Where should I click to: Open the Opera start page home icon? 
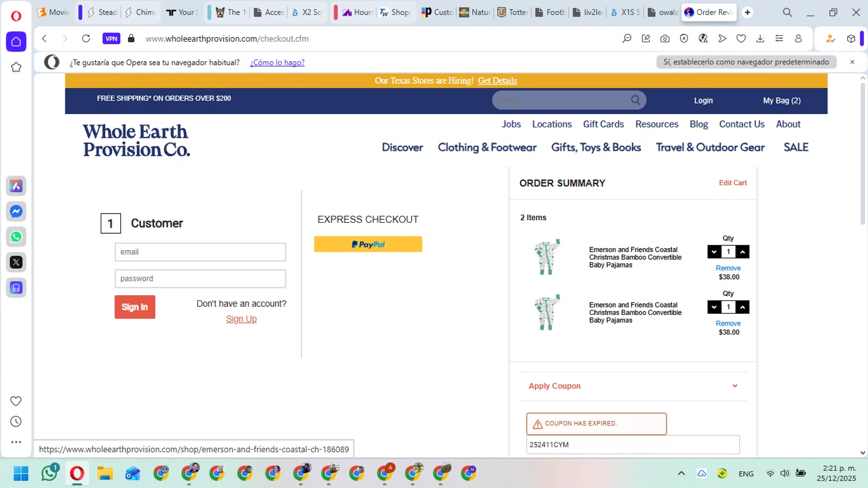click(x=16, y=42)
